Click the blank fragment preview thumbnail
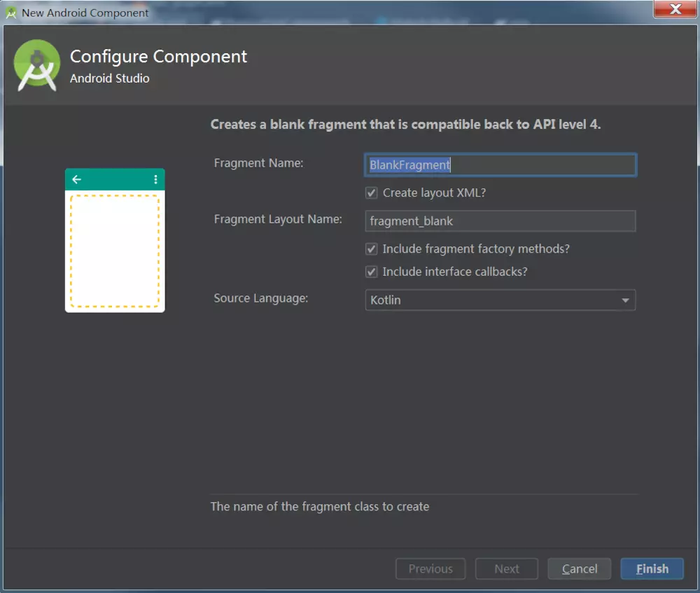700x593 pixels. tap(115, 240)
